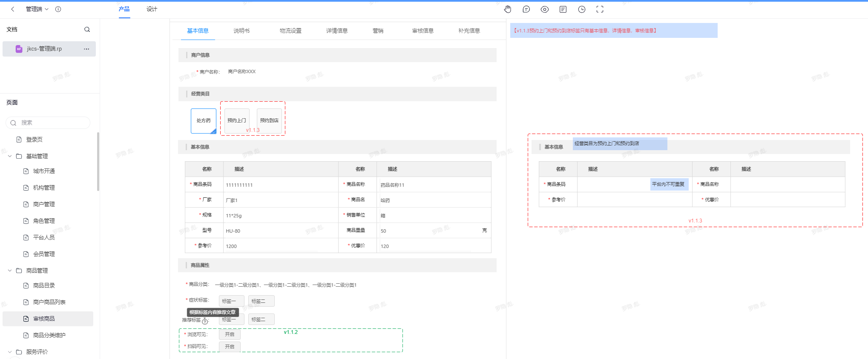Click the sidebar page list scrollbar
Viewport: 868px width, 359px height.
[x=98, y=162]
